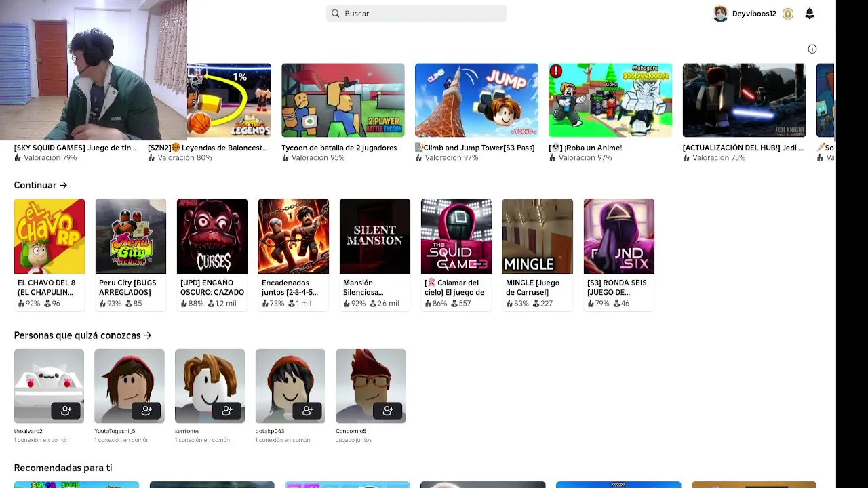
Task: Click 'Recomendadas para ti' heading
Action: 63,468
